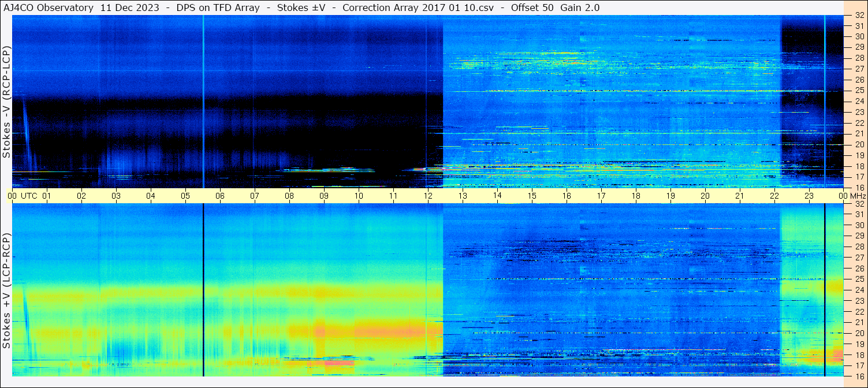This screenshot has height=388, width=868.
Task: Select the 08 hour tick label
Action: (289, 196)
